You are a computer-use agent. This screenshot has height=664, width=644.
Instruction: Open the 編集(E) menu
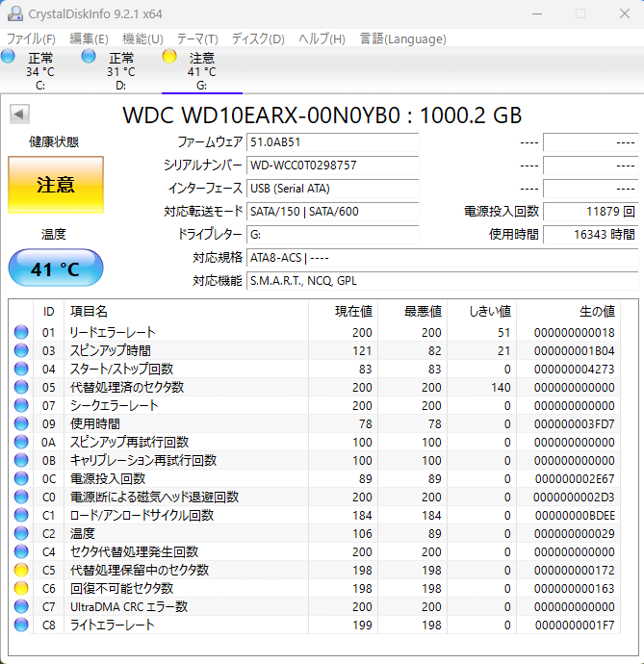[x=89, y=38]
